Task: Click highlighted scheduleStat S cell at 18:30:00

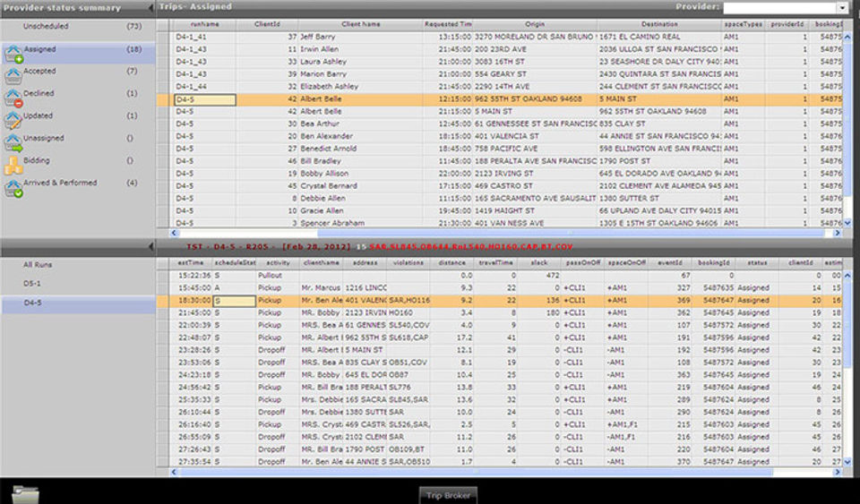Action: [x=235, y=301]
